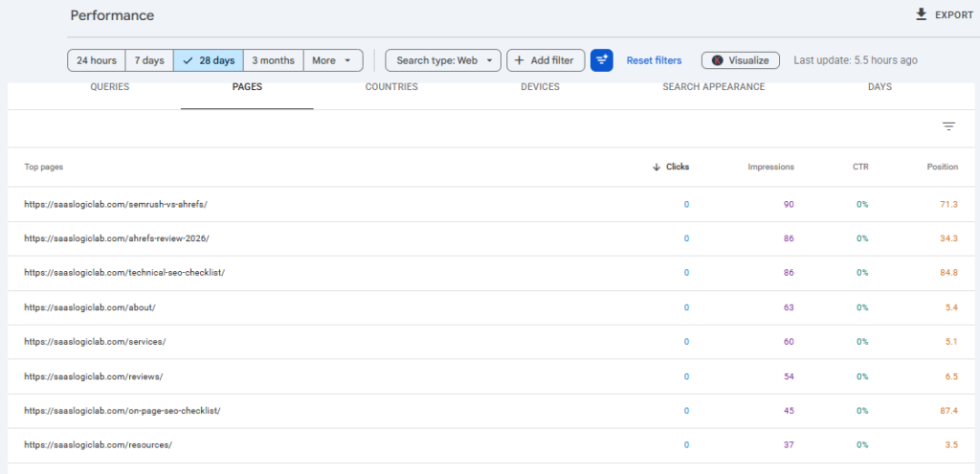This screenshot has width=980, height=474.
Task: Click the /about/ page URL
Action: coord(90,307)
